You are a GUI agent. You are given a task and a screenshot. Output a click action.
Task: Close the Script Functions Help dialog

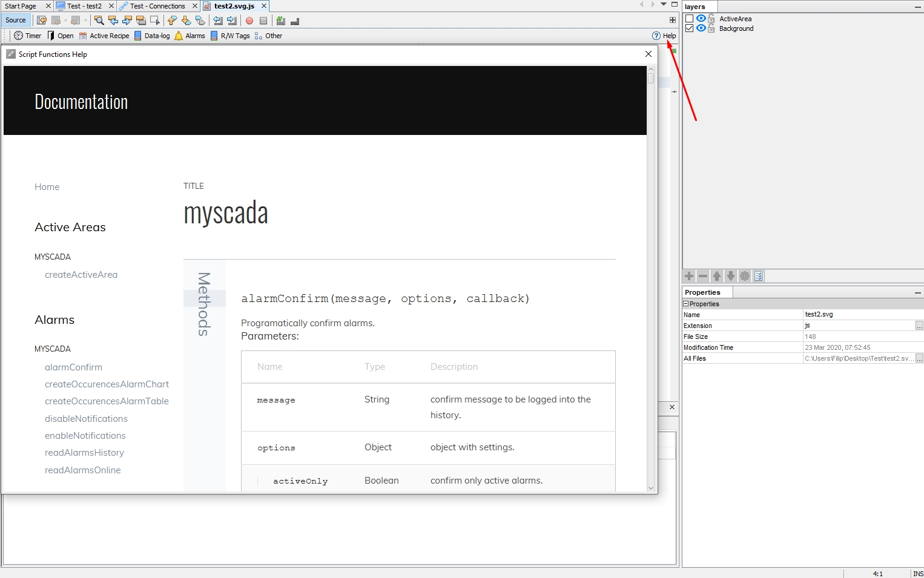[648, 54]
